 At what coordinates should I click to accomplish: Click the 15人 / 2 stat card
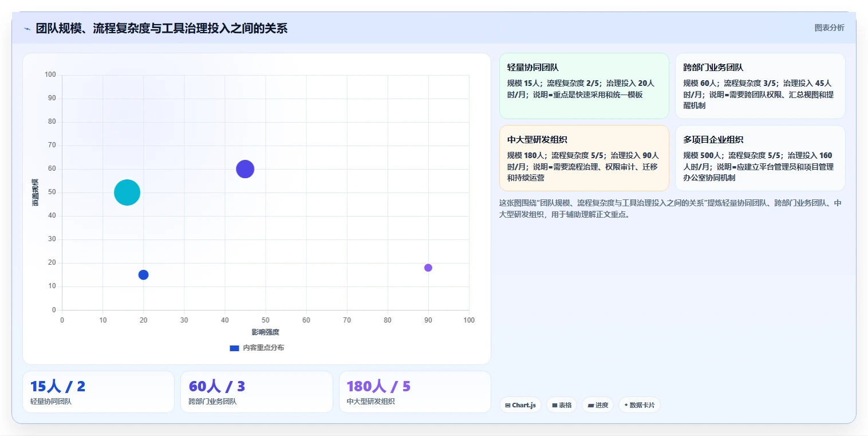(x=98, y=392)
